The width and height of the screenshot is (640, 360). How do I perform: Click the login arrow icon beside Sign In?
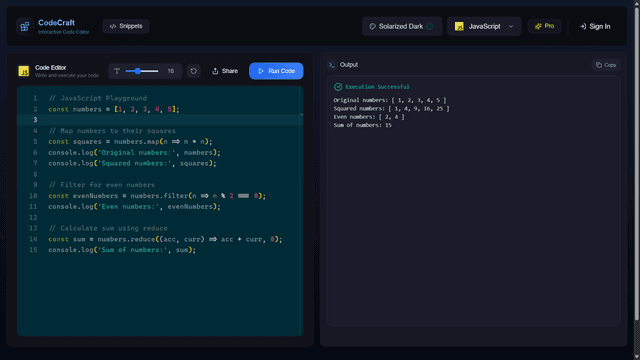583,27
